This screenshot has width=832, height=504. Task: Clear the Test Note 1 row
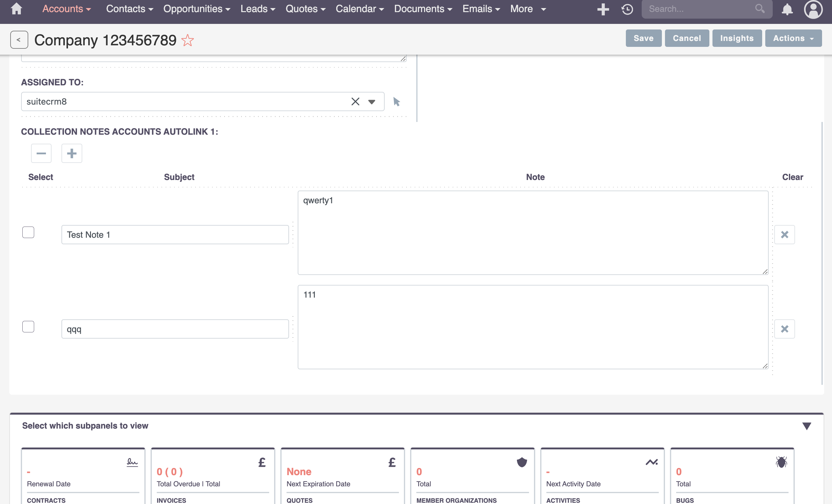785,234
